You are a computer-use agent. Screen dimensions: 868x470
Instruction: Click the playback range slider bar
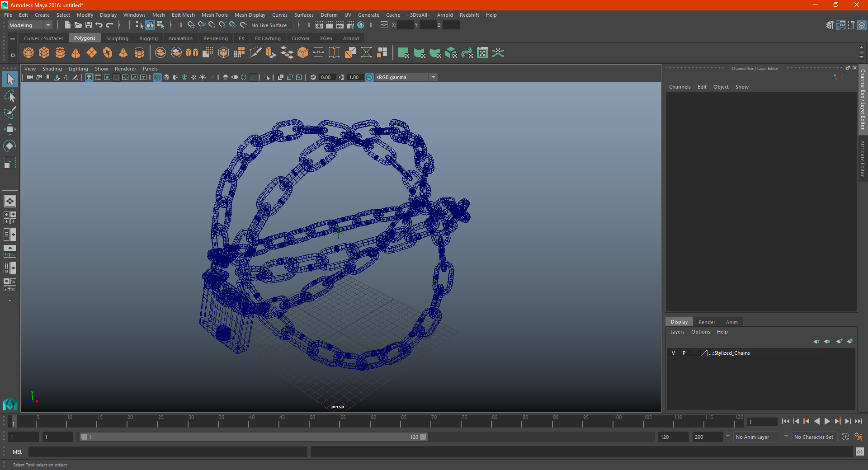point(253,437)
